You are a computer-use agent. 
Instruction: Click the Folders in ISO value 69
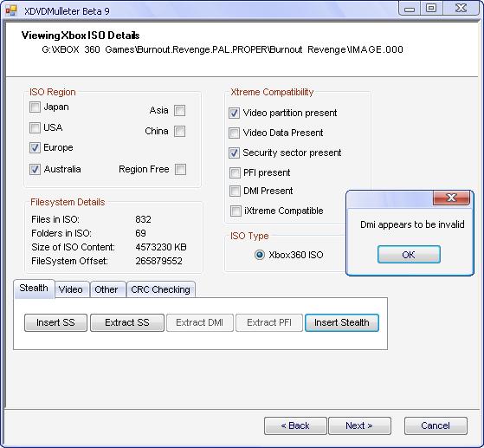click(141, 233)
